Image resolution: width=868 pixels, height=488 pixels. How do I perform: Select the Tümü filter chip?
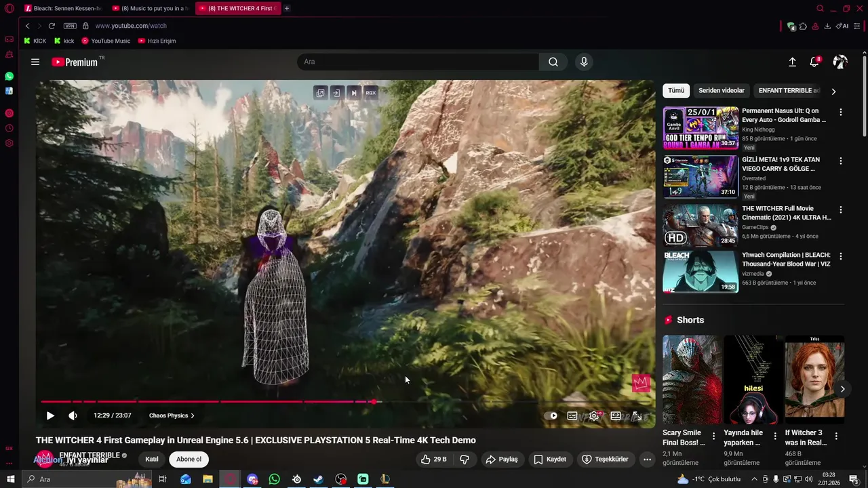coord(676,90)
